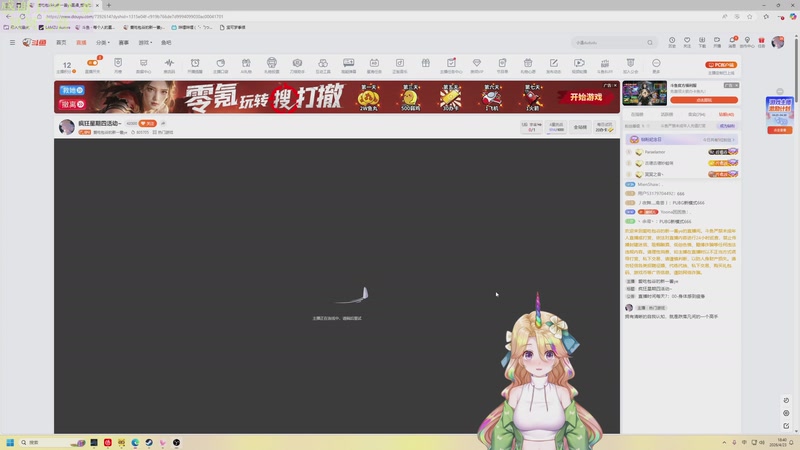Open the waveform audio toolbar icon
Image resolution: width=800 pixels, height=450 pixels.
coord(169,65)
